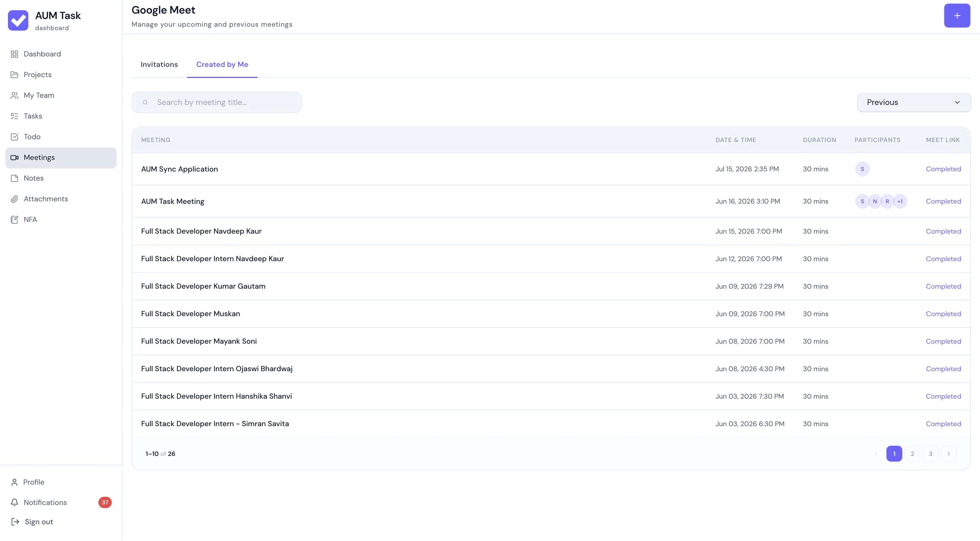Select Full Stack Developer Mayank Soni meeting

(x=551, y=341)
